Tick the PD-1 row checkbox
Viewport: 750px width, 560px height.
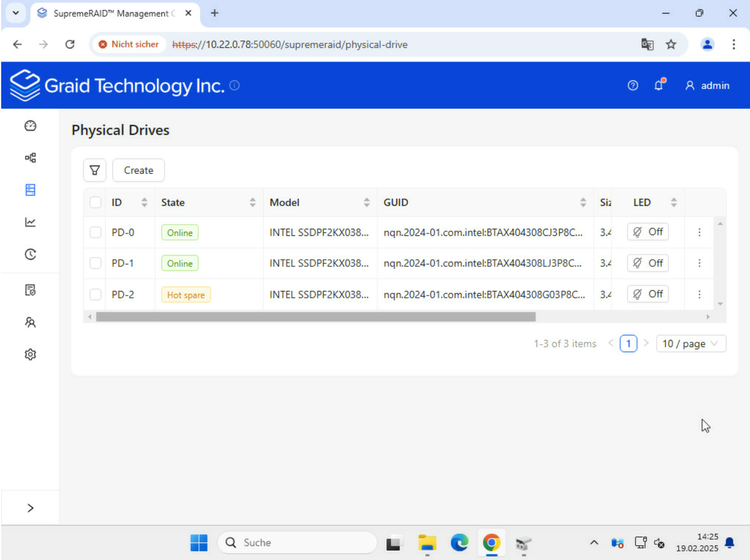pos(95,263)
